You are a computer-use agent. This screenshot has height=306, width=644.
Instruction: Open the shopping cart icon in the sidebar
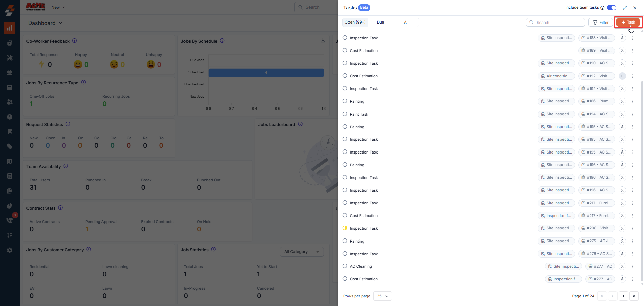[10, 131]
